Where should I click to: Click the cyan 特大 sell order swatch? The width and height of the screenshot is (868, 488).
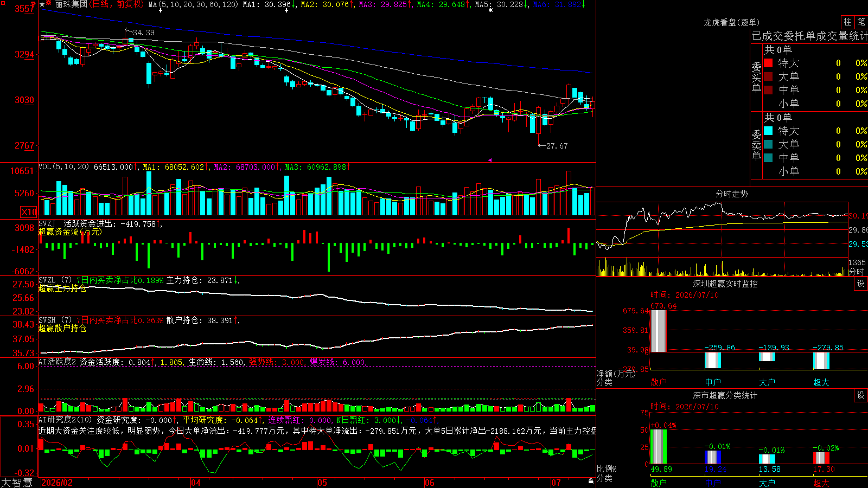click(768, 131)
